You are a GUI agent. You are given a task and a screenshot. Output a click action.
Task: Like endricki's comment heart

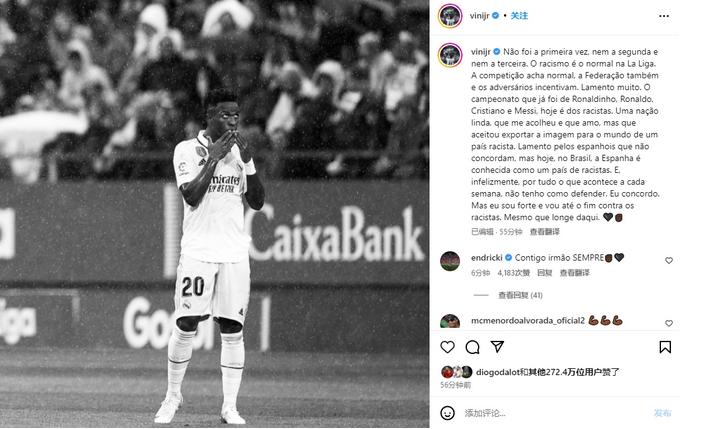point(669,260)
